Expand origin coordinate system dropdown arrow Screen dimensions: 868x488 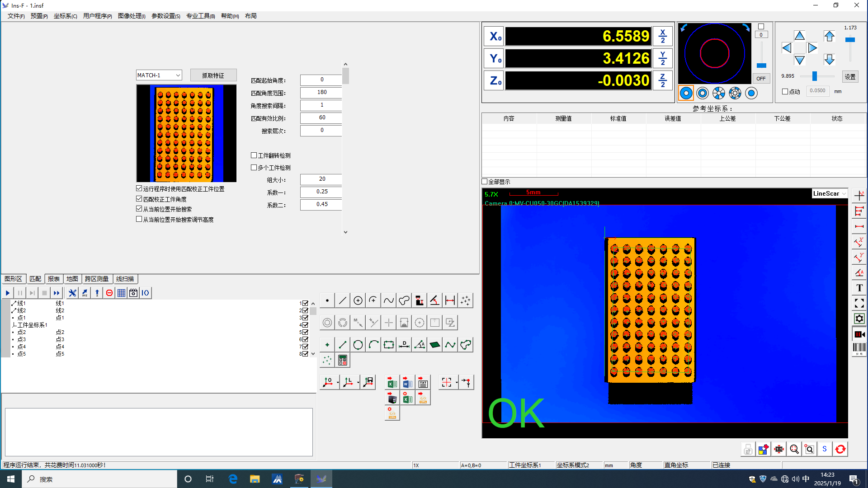[338, 383]
